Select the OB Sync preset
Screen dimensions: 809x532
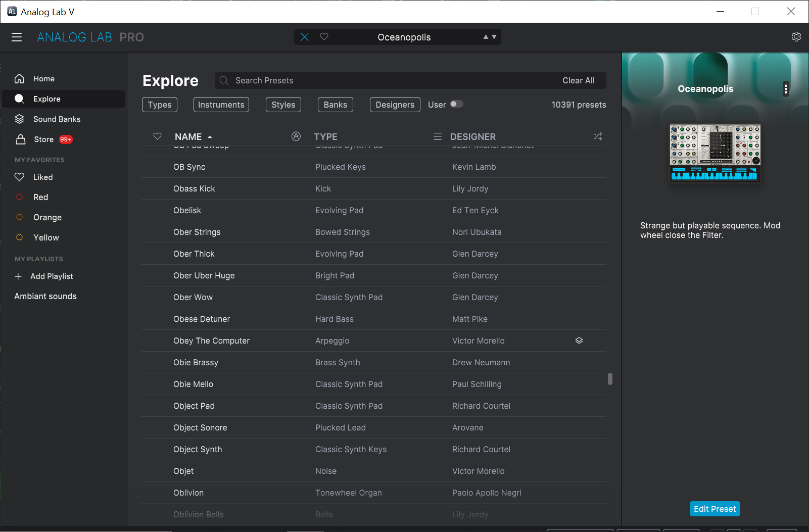click(374, 167)
